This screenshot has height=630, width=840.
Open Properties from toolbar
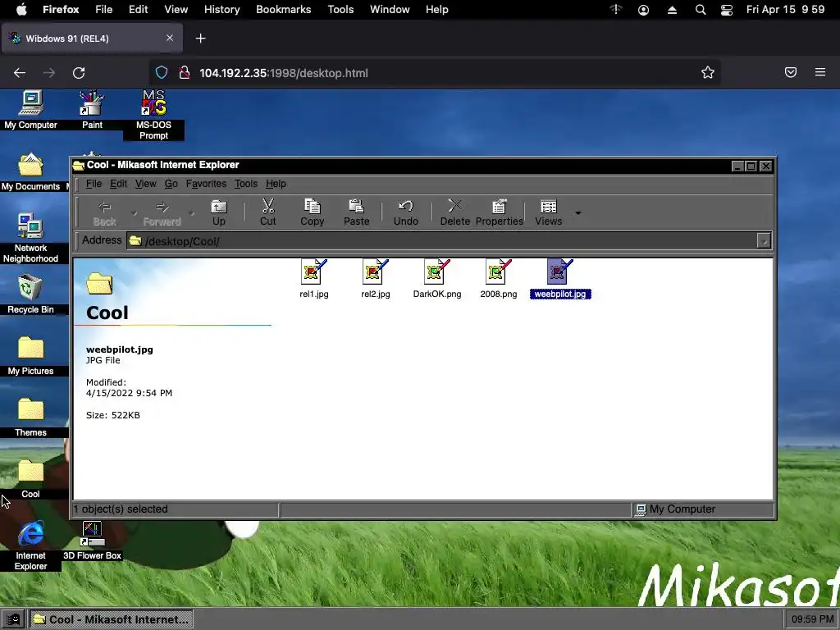pos(500,212)
